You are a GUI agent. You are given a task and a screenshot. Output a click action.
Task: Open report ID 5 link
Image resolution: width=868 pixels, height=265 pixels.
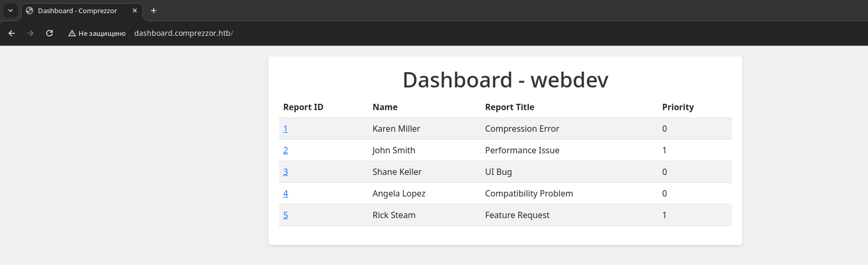click(x=285, y=215)
